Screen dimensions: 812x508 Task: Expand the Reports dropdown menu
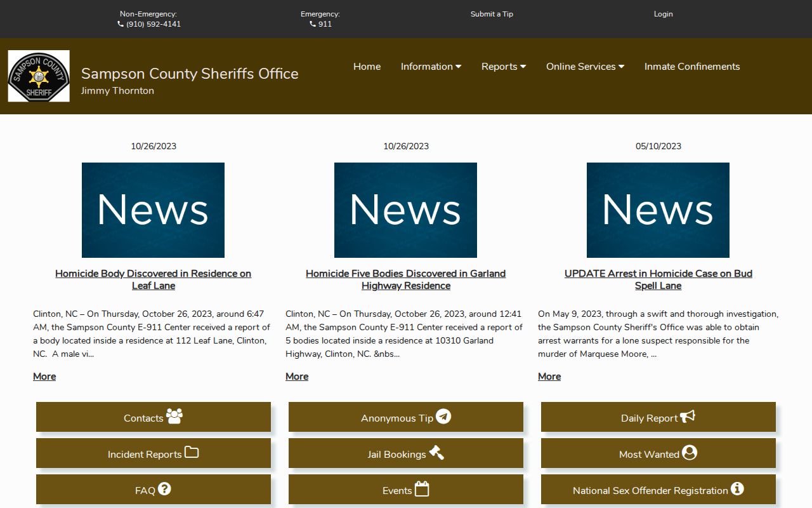click(x=504, y=67)
